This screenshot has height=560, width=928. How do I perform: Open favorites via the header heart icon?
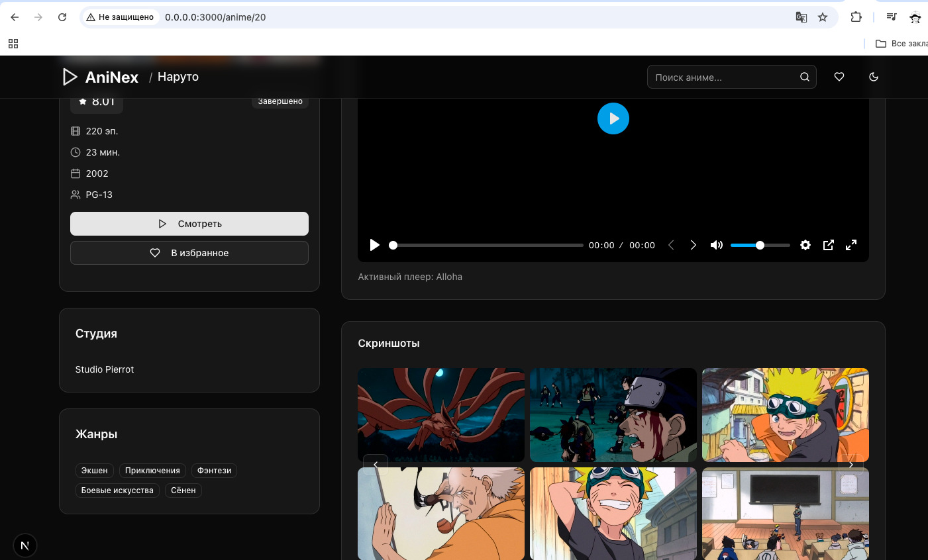click(839, 77)
